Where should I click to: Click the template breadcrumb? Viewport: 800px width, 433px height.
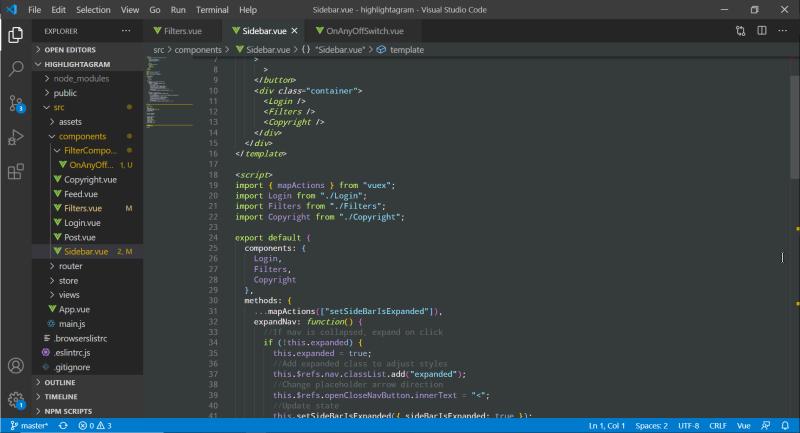pyautogui.click(x=407, y=50)
